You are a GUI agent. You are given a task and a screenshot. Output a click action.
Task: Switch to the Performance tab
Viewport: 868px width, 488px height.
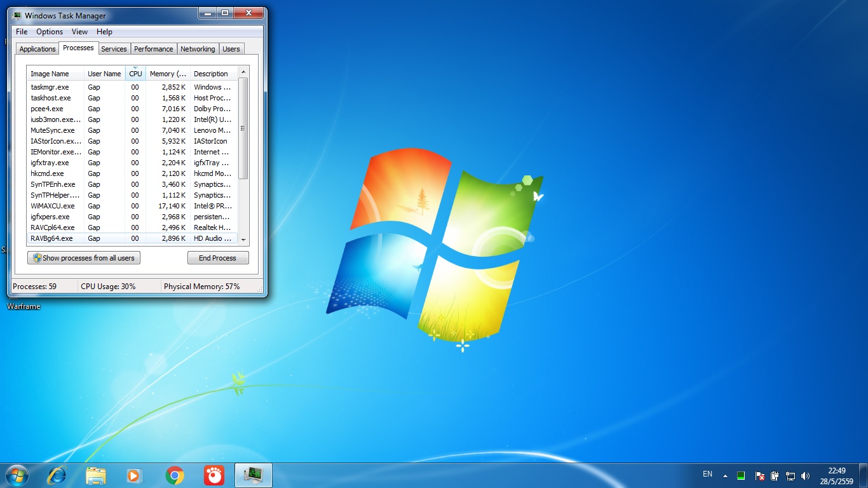pos(153,49)
